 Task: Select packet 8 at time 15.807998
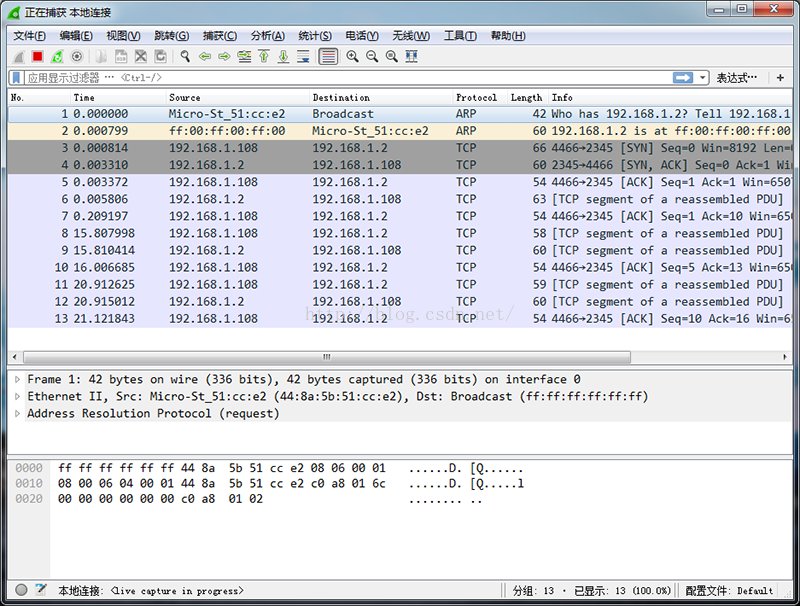pos(400,233)
